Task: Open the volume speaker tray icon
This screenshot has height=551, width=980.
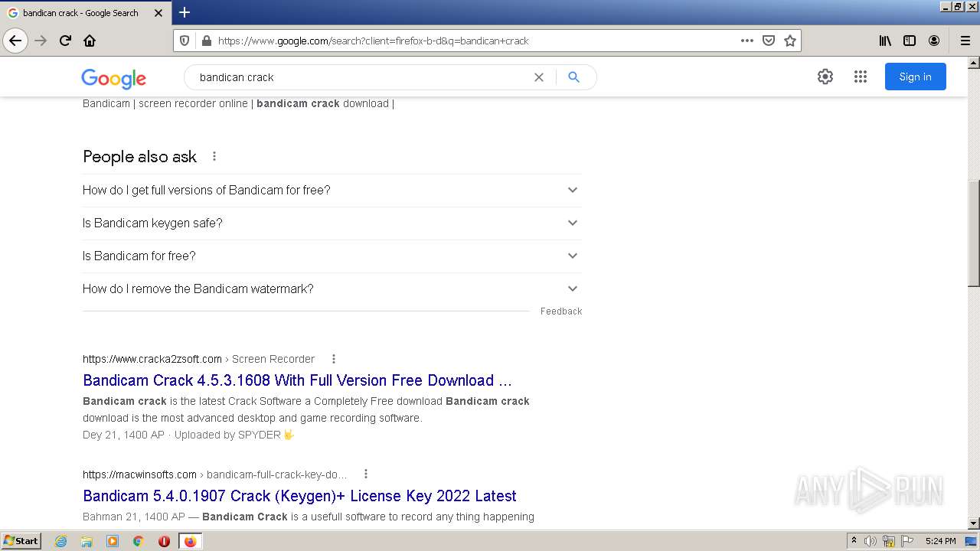Action: coord(871,541)
